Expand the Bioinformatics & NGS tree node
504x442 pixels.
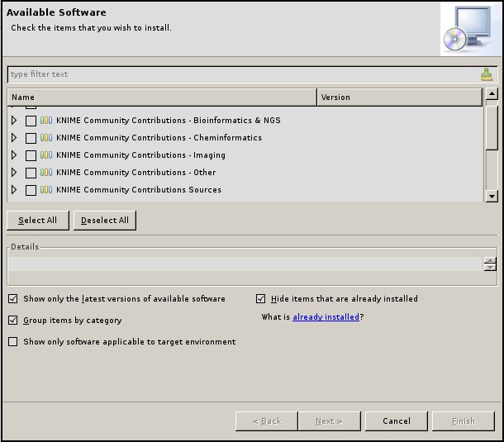pyautogui.click(x=14, y=121)
